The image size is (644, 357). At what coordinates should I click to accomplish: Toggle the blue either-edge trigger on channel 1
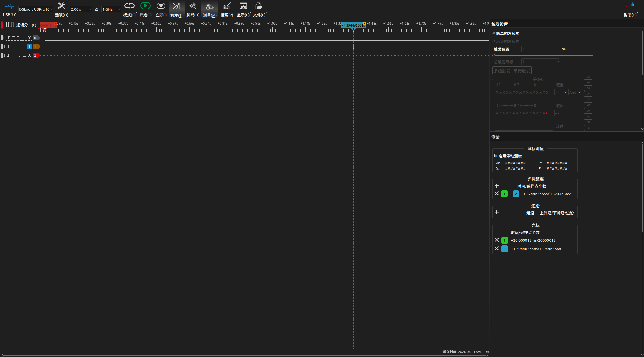click(x=29, y=47)
